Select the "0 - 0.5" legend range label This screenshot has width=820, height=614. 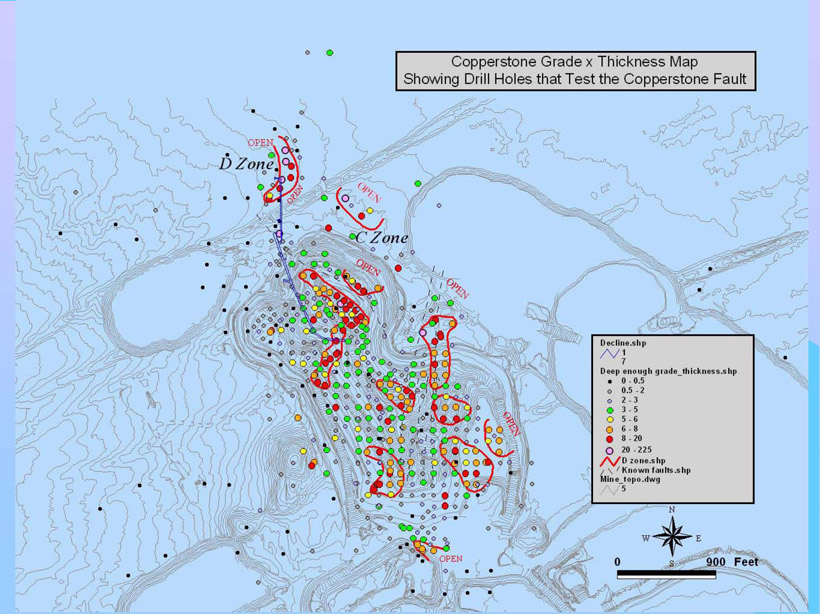point(633,381)
